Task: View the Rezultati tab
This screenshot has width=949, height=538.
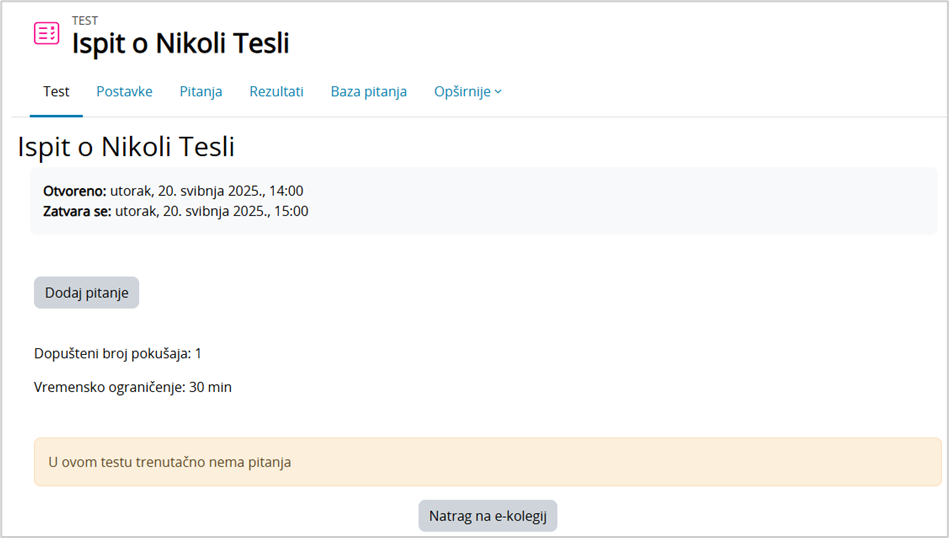Action: [276, 92]
